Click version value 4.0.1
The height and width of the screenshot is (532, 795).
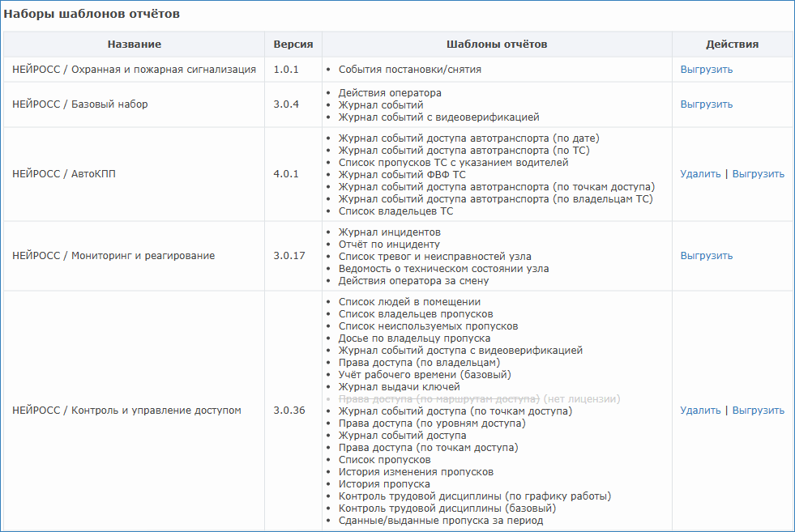coord(286,174)
